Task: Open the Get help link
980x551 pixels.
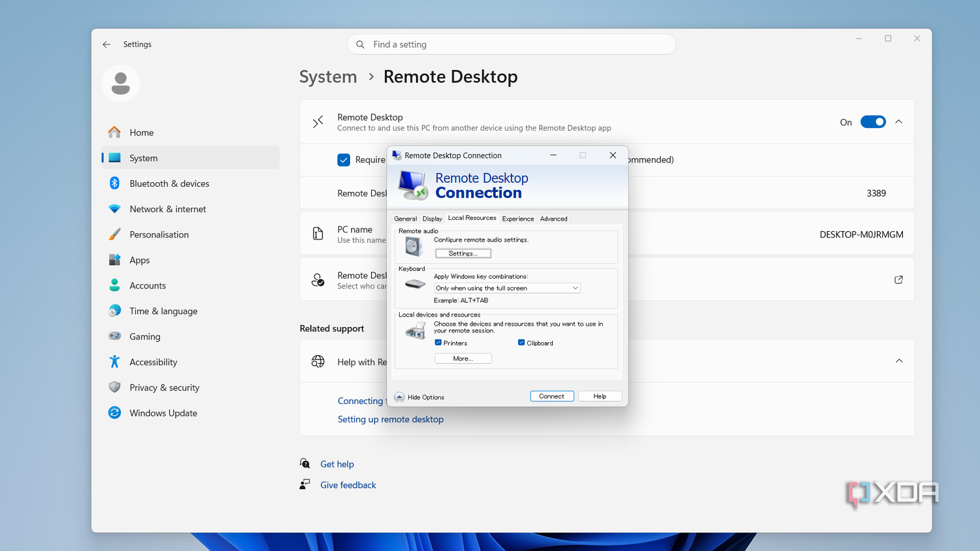Action: coord(337,464)
